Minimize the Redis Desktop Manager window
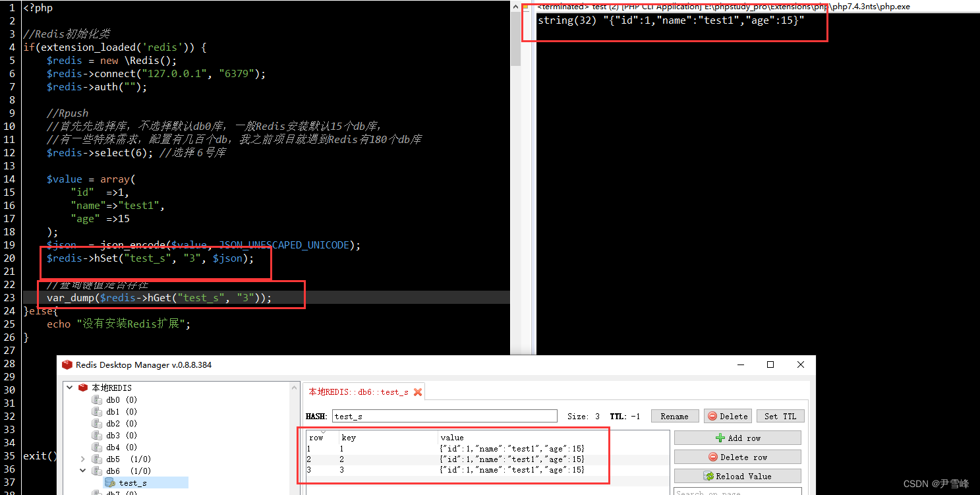This screenshot has width=980, height=495. (739, 364)
